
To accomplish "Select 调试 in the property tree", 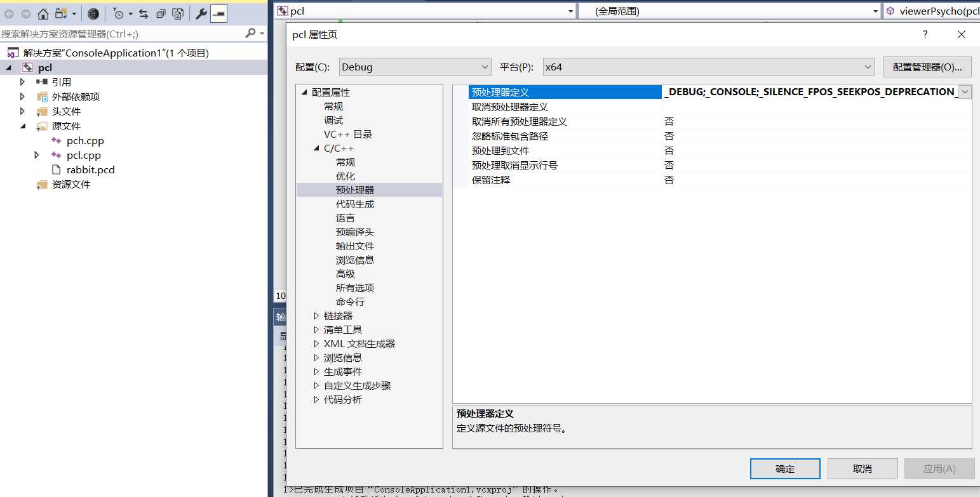I will [333, 120].
